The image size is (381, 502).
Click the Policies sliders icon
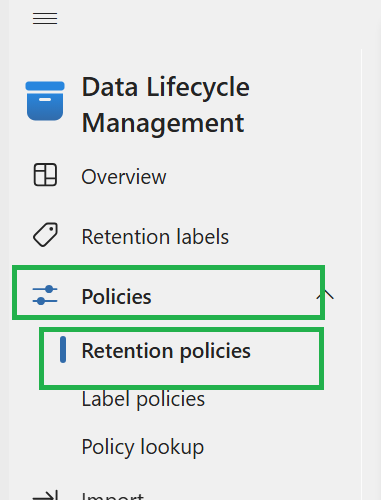(45, 295)
